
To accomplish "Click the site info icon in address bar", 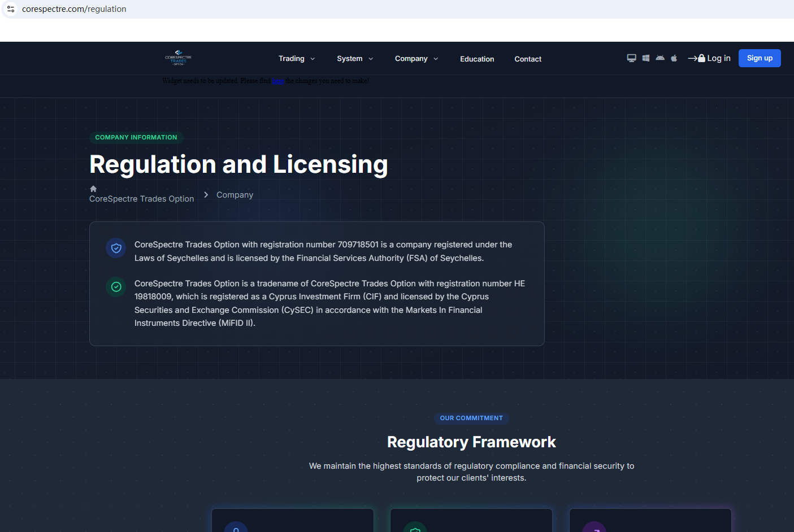I will (x=11, y=9).
